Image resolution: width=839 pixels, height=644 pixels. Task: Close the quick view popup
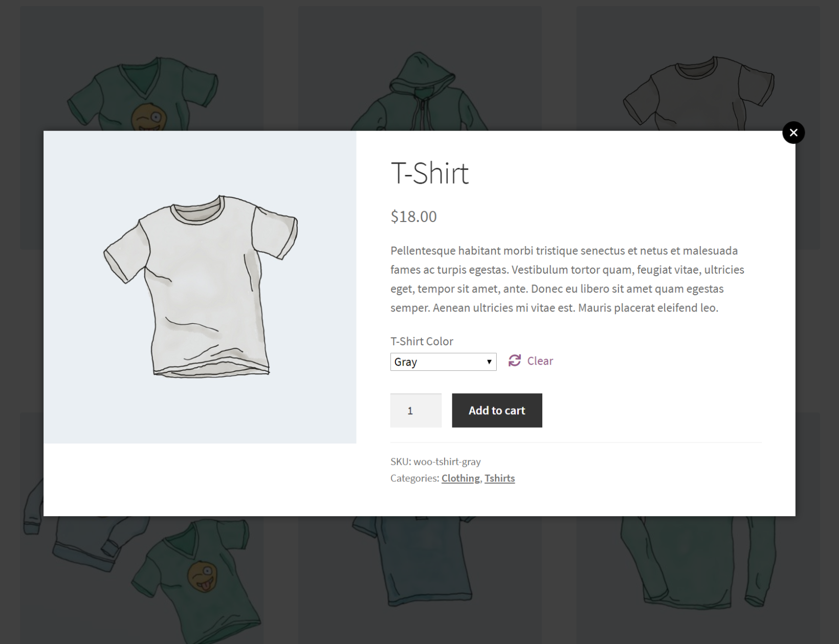coord(793,133)
